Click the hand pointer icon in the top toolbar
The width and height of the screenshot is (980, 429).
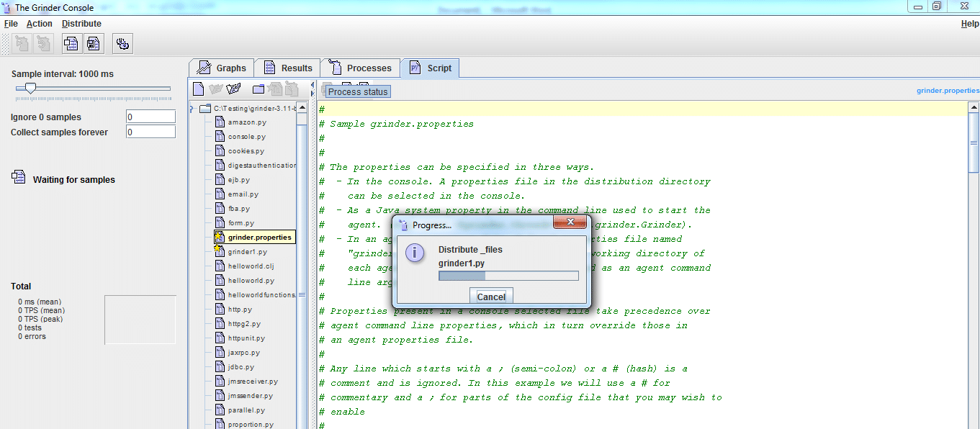(122, 44)
